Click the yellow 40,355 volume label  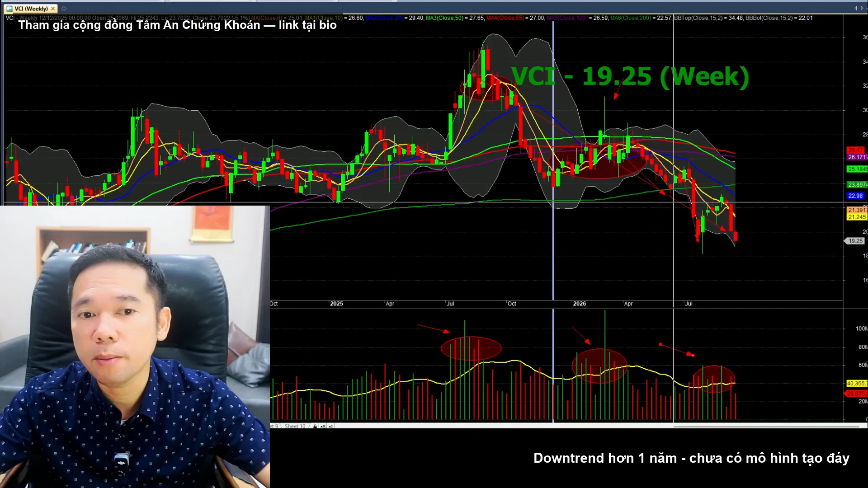[857, 384]
